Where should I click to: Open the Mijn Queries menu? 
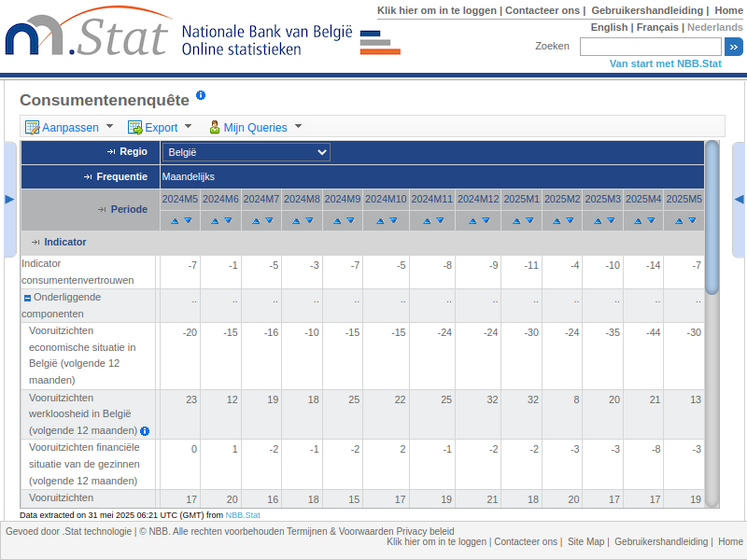coord(255,128)
